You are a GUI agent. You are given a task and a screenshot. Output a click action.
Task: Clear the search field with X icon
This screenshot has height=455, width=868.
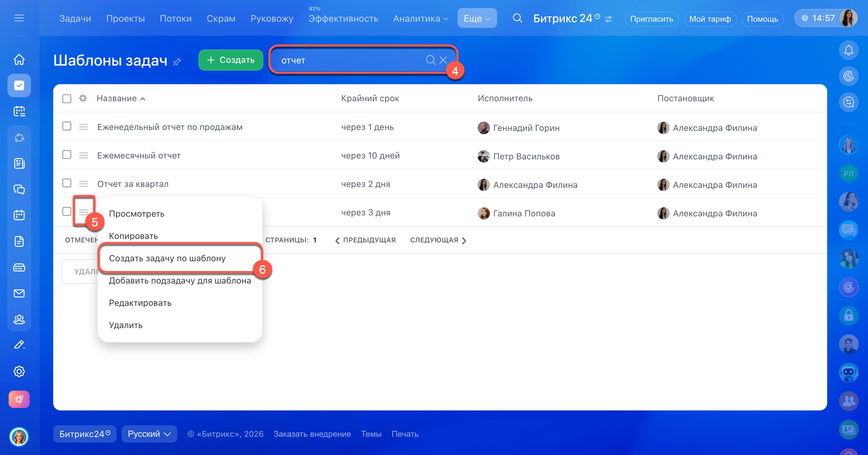click(443, 60)
